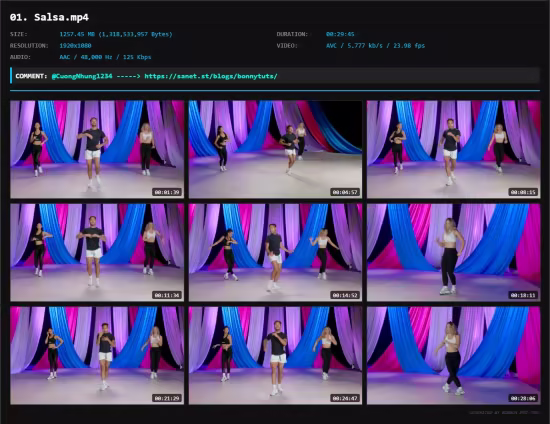Viewport: 550px width, 424px height.
Task: Select the file size value 1257.45 MB
Action: tap(116, 34)
